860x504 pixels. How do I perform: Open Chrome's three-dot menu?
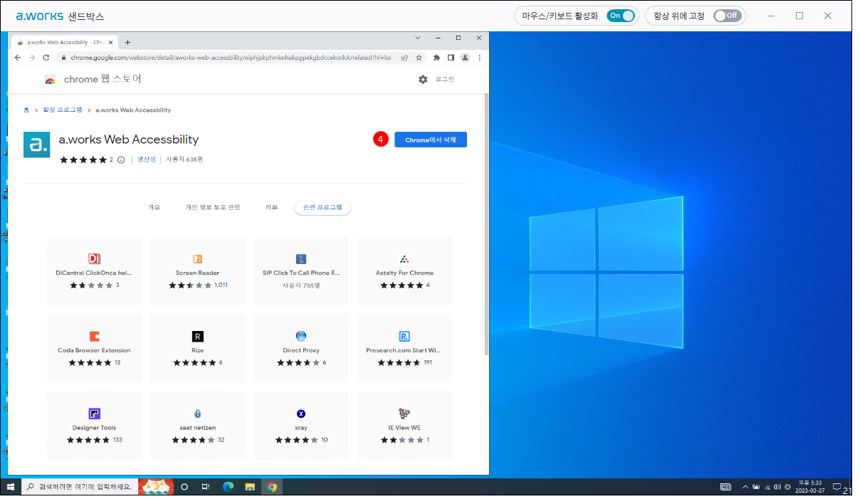pos(480,58)
